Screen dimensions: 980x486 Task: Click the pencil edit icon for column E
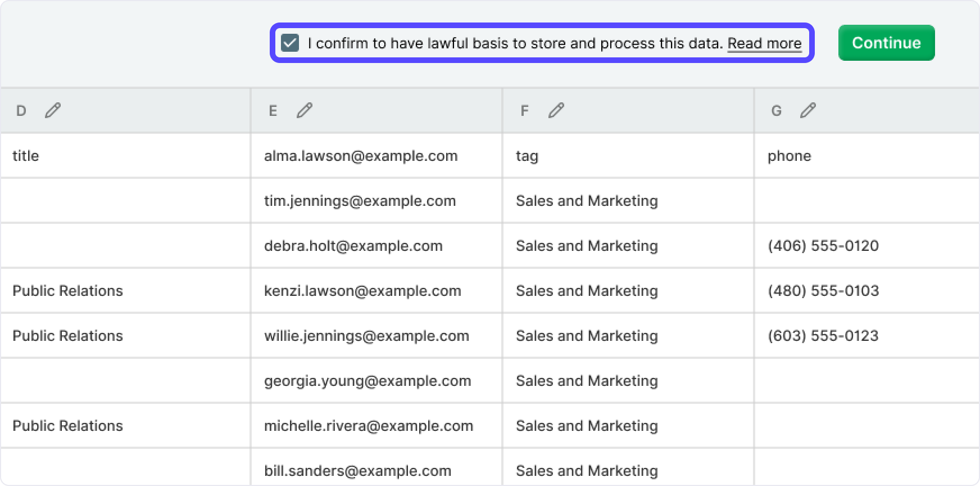point(305,110)
